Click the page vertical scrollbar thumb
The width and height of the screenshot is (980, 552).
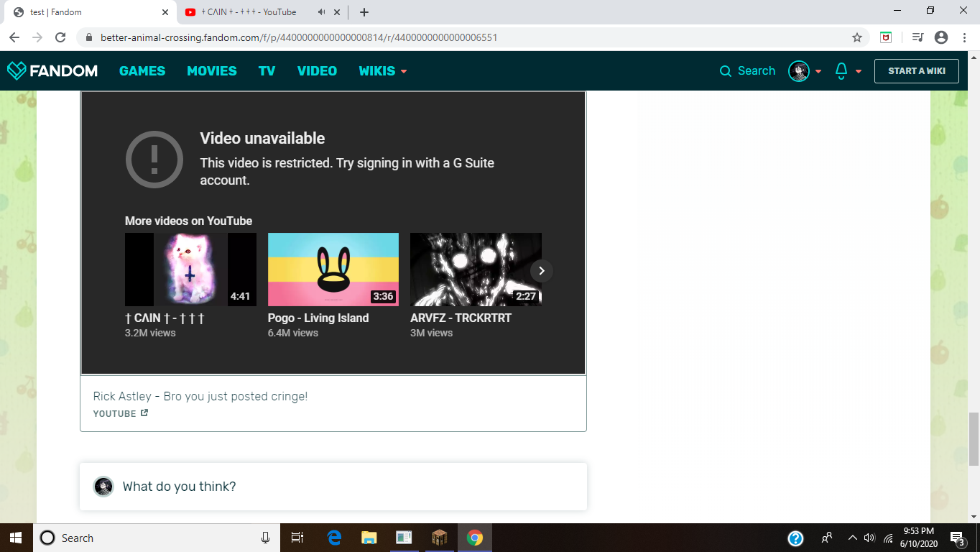tap(974, 439)
